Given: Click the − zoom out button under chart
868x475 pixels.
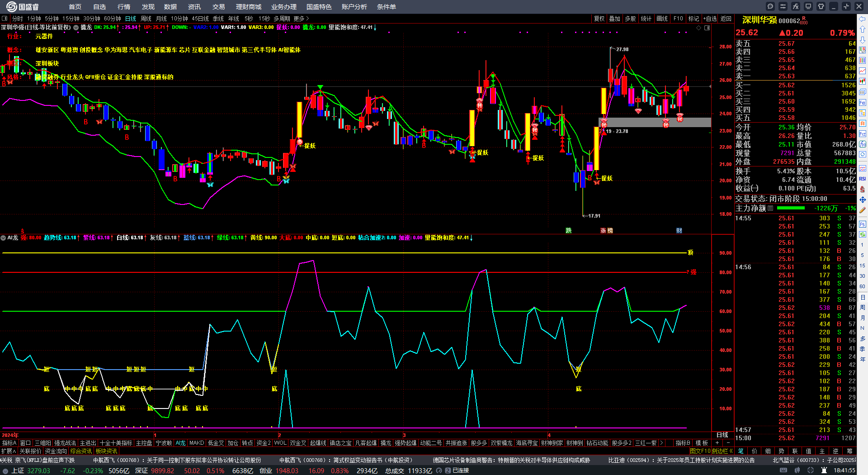Looking at the screenshot, I should coord(728,443).
